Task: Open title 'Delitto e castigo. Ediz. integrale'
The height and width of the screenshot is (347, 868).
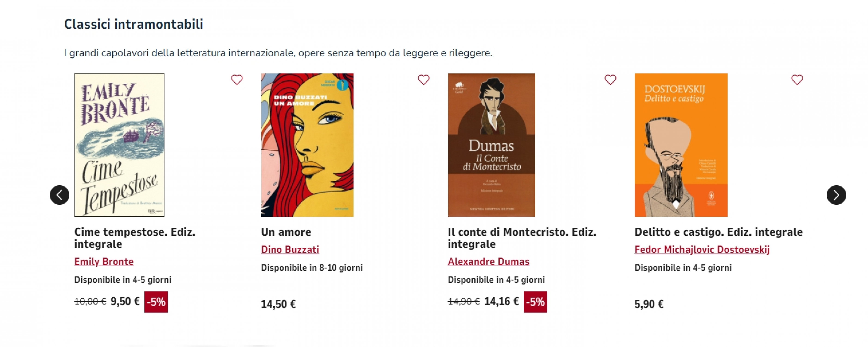Action: 718,232
